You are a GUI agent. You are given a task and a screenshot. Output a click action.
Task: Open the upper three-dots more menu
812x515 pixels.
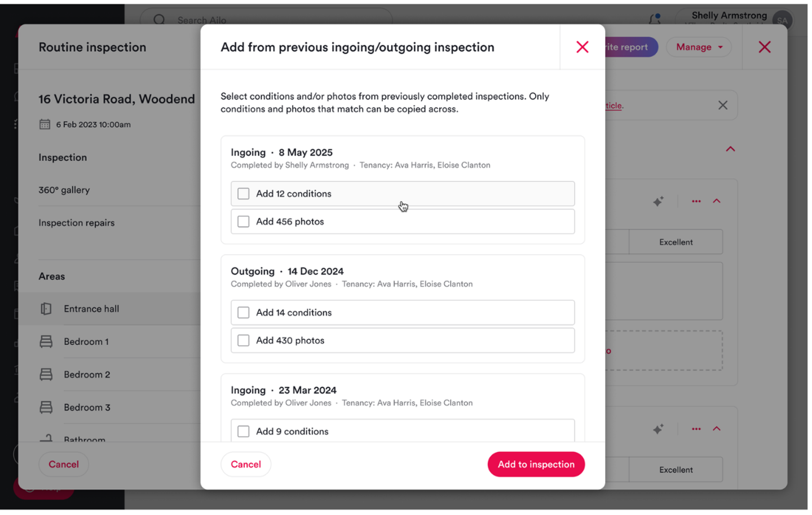tap(696, 201)
